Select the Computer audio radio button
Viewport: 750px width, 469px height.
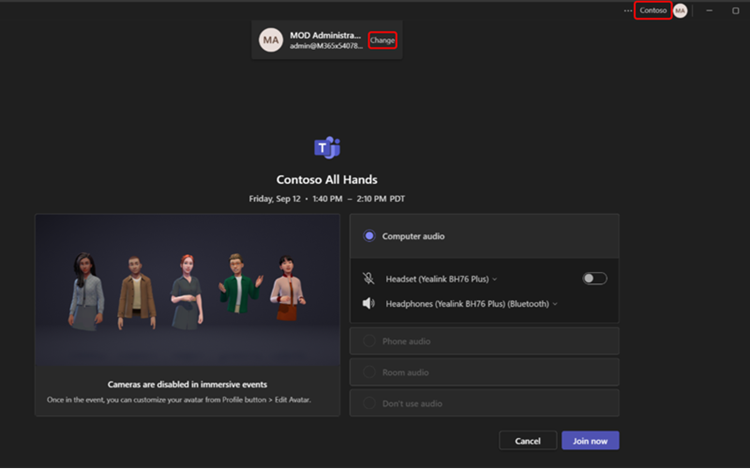[x=369, y=236]
